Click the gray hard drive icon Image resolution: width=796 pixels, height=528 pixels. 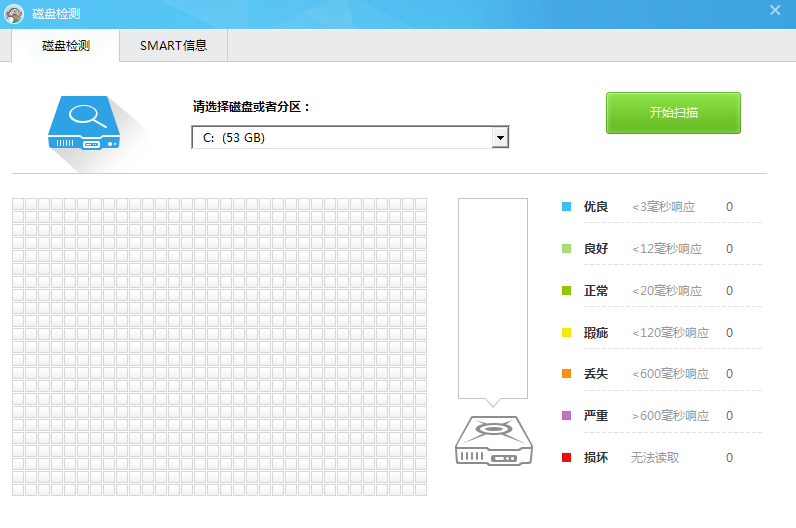tap(493, 441)
